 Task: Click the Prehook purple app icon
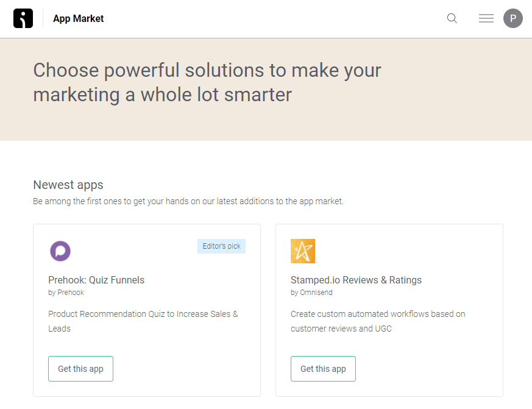(x=60, y=251)
